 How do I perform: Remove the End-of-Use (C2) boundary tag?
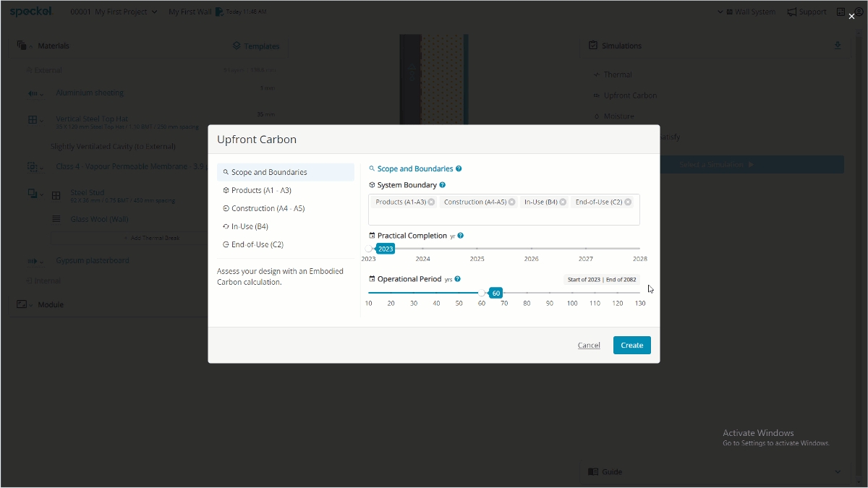pos(628,202)
